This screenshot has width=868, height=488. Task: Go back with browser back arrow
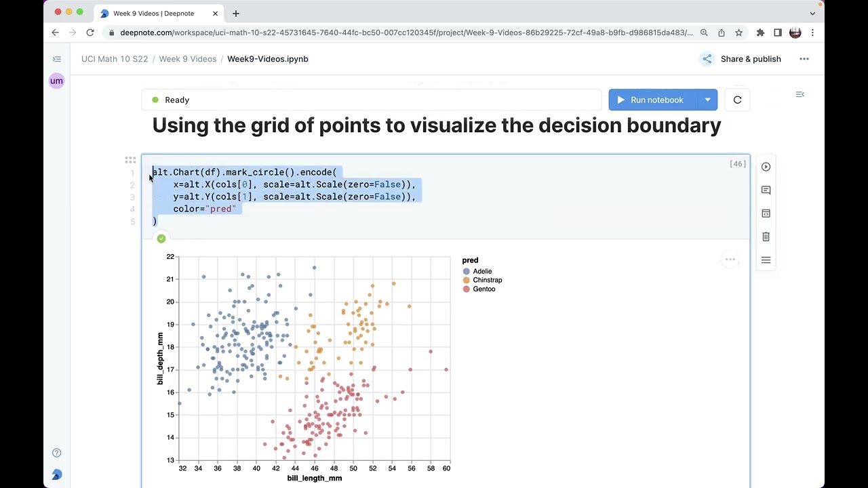(x=56, y=33)
